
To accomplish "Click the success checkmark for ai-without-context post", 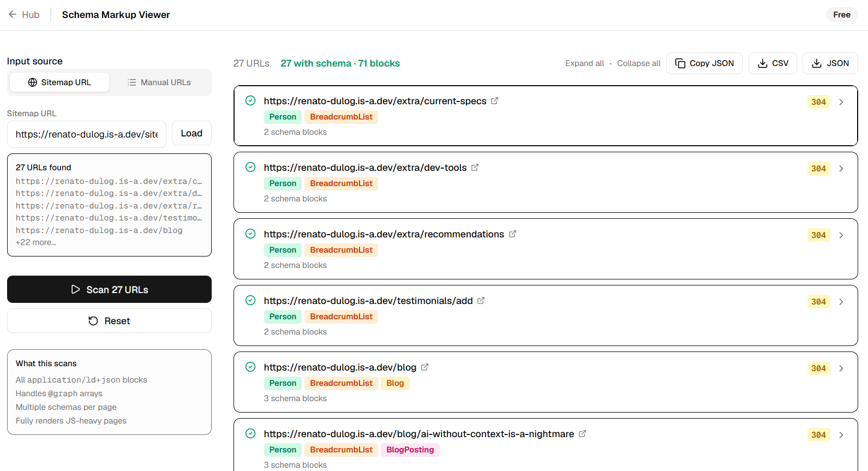I will (x=250, y=433).
